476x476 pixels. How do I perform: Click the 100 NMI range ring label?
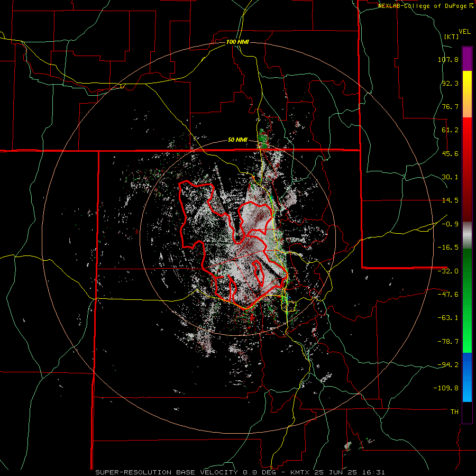pos(237,42)
